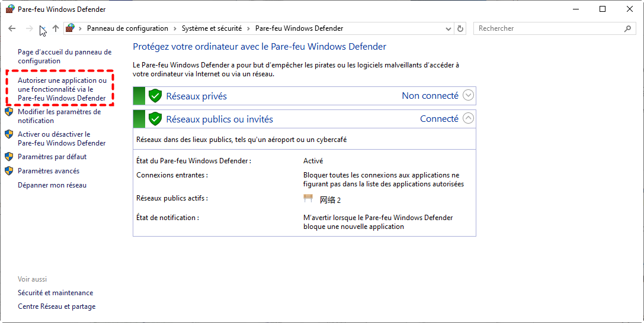Open Autoriser une application via le Pare-feu
Image resolution: width=644 pixels, height=323 pixels.
62,89
